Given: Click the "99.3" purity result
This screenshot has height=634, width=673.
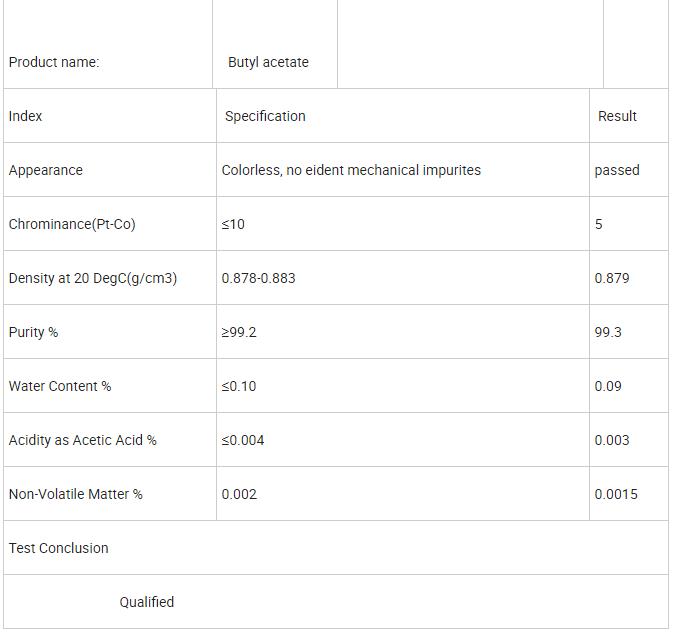Looking at the screenshot, I should 608,332.
